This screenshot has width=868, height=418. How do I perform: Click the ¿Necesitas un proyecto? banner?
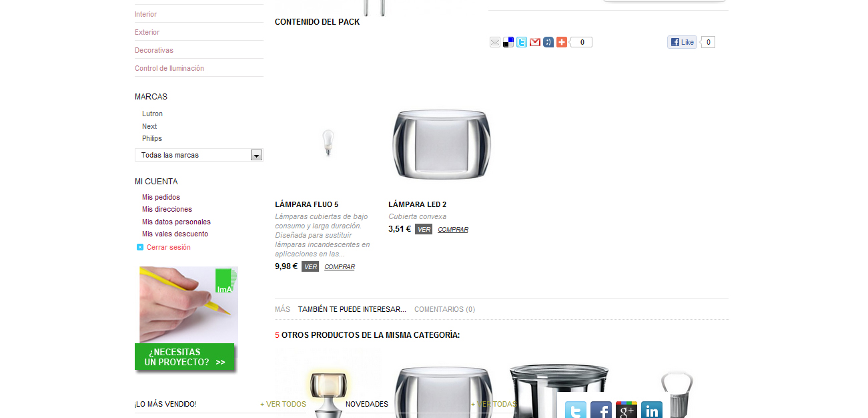pyautogui.click(x=186, y=319)
